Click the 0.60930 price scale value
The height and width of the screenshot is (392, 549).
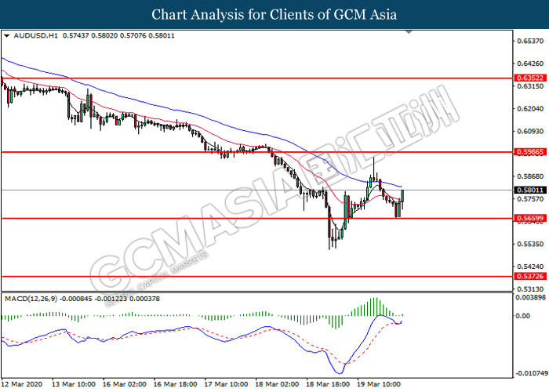click(530, 131)
